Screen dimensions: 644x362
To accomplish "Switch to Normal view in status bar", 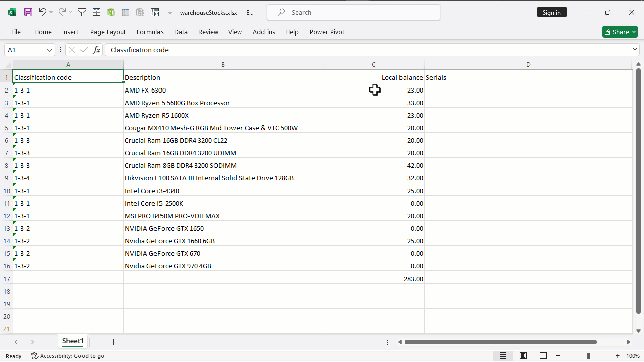I will [x=503, y=356].
